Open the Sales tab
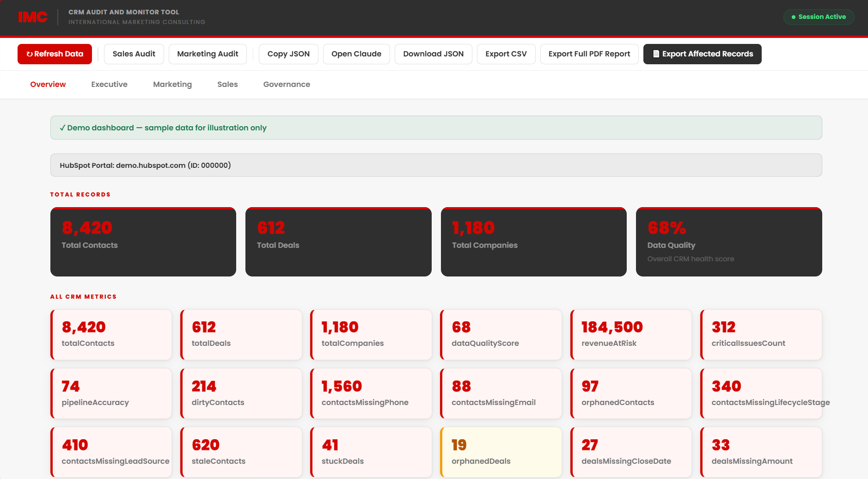This screenshot has height=479, width=868. 227,84
